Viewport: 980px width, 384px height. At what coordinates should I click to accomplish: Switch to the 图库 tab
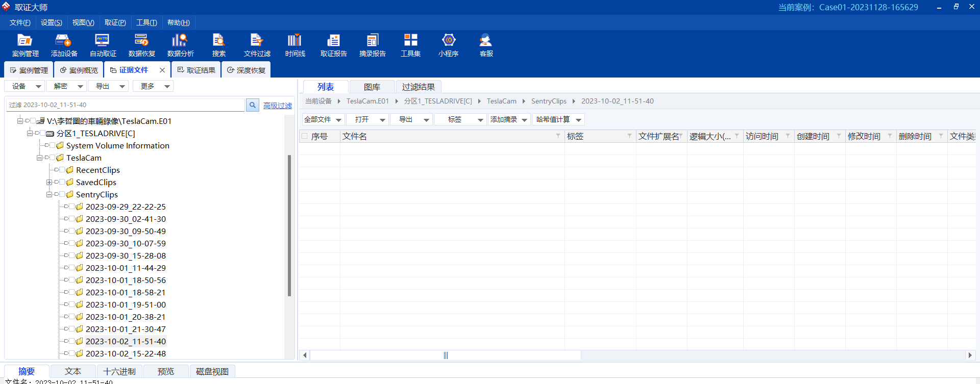click(x=372, y=87)
